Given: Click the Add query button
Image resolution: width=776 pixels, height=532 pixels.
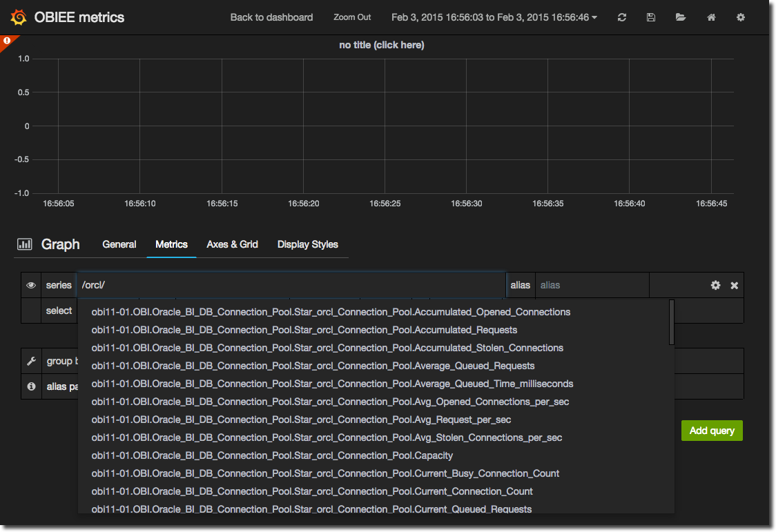Looking at the screenshot, I should (712, 431).
